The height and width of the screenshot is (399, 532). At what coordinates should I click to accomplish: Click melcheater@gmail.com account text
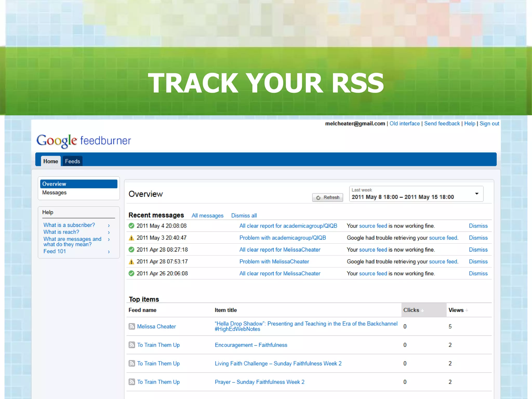(x=355, y=124)
